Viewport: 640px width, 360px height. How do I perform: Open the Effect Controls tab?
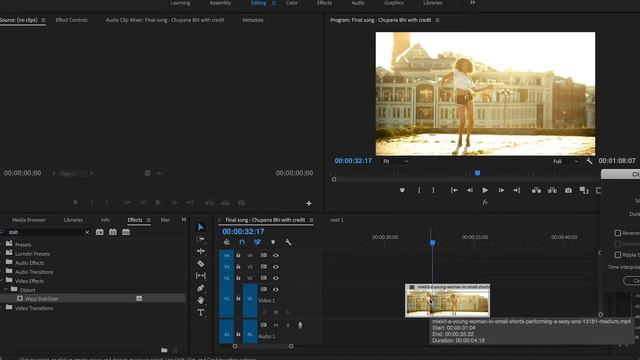click(71, 20)
